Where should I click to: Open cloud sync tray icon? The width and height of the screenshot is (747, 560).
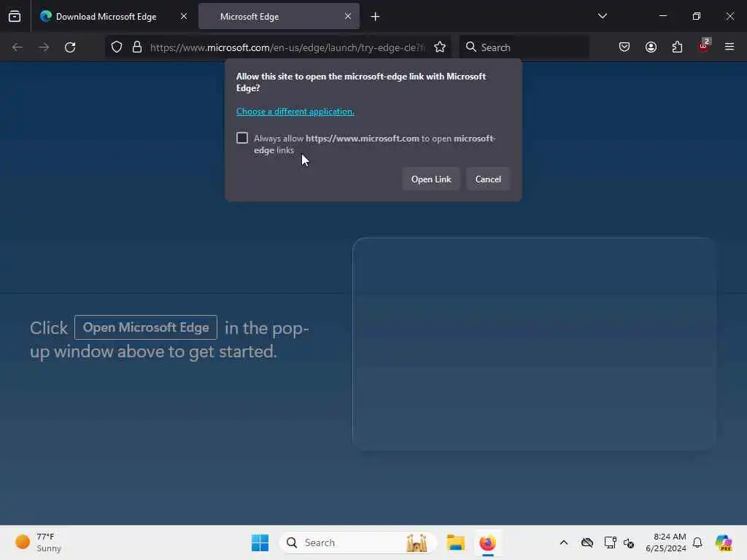click(x=587, y=542)
